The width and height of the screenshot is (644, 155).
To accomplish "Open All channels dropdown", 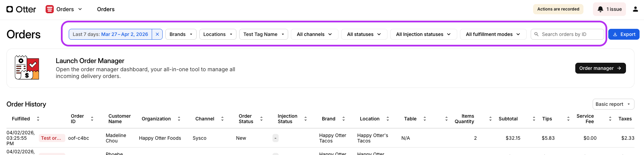I will (x=314, y=34).
